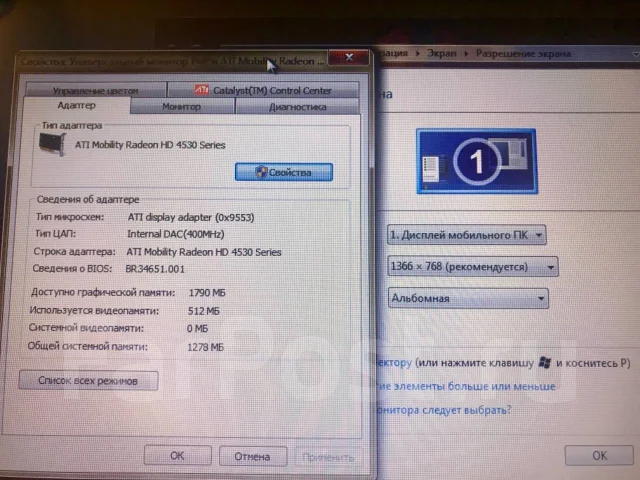Expand the Альбомная orientation dropdown

click(468, 298)
